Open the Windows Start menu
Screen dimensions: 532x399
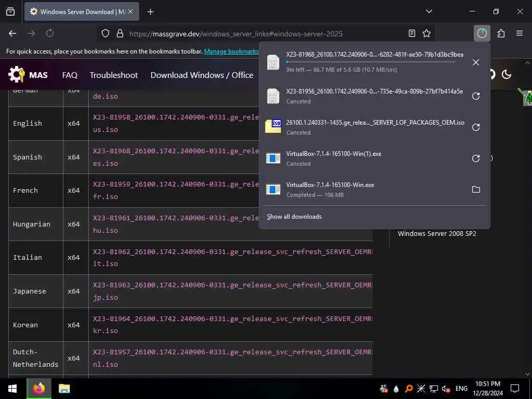click(12, 389)
